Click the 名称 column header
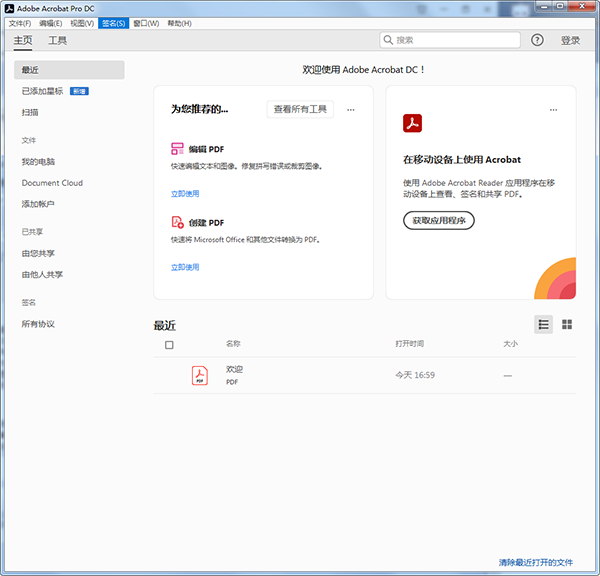600x576 pixels. pos(233,343)
